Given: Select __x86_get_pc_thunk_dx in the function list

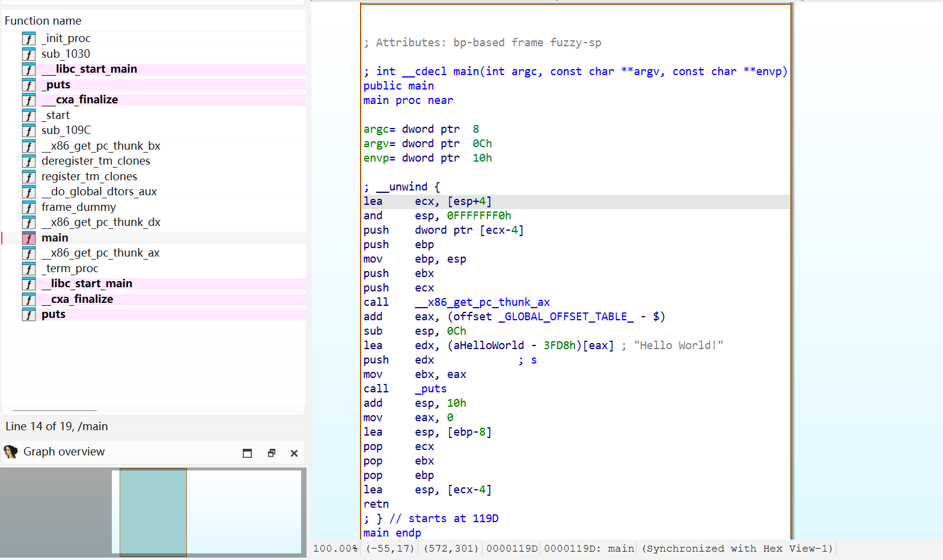Looking at the screenshot, I should 101,222.
